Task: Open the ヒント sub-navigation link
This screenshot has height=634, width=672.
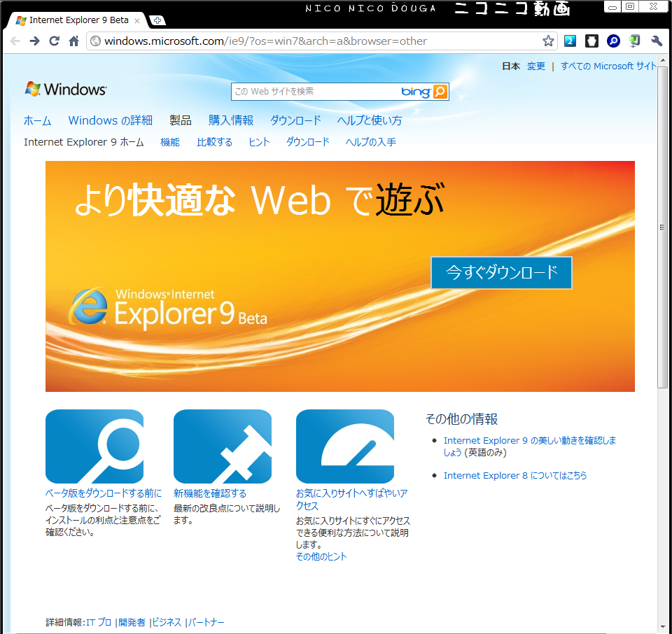Action: pyautogui.click(x=259, y=142)
